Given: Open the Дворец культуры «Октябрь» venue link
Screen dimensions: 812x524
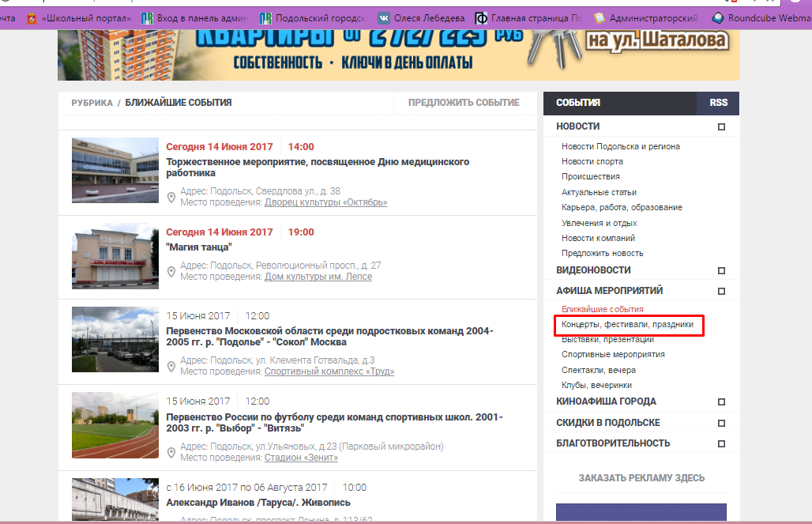Looking at the screenshot, I should pyautogui.click(x=325, y=202).
